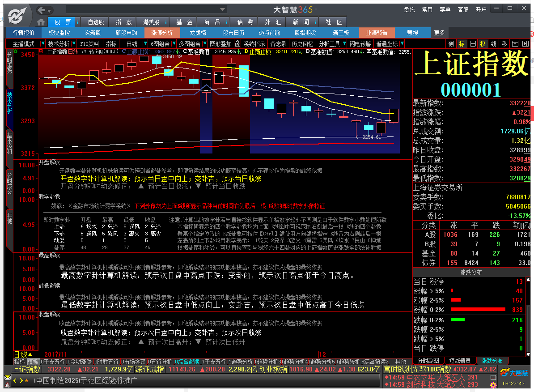
Task: Click the last candlestick on the chart
Action: coord(394,116)
